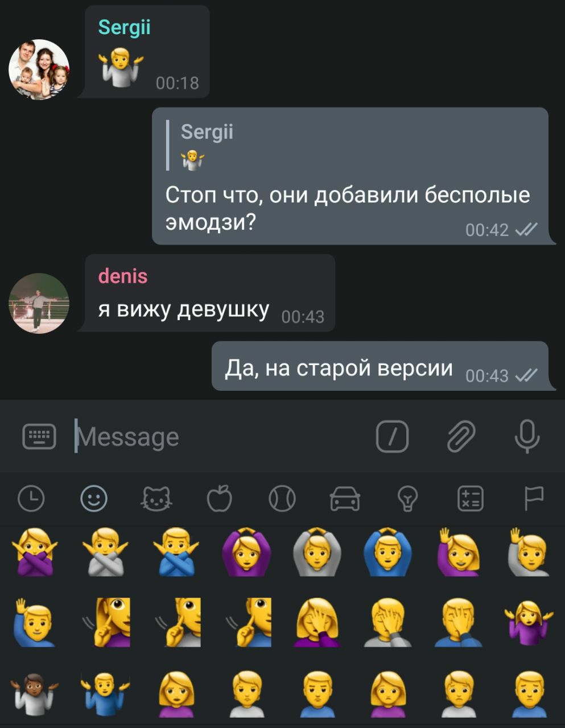Open bot commands slash icon
565x728 pixels.
click(x=393, y=437)
